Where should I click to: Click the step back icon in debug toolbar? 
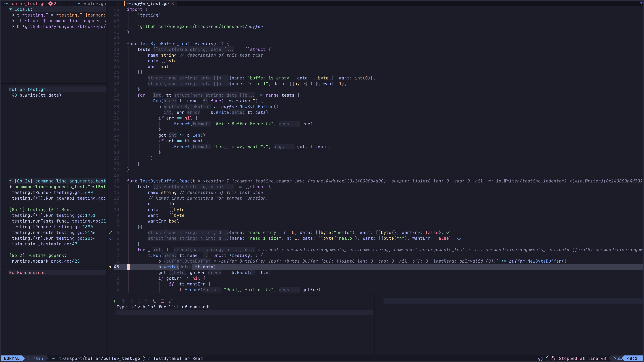pos(147,301)
